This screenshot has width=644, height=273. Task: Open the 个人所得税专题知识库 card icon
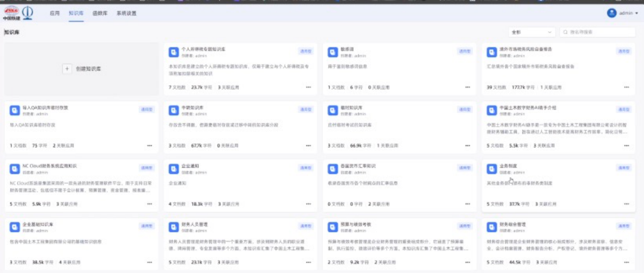point(174,52)
